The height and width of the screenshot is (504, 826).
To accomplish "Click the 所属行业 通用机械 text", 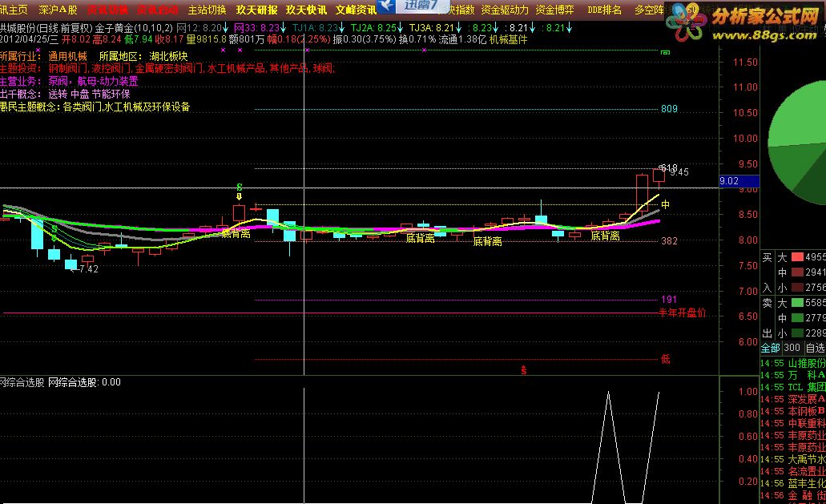I will (43, 56).
